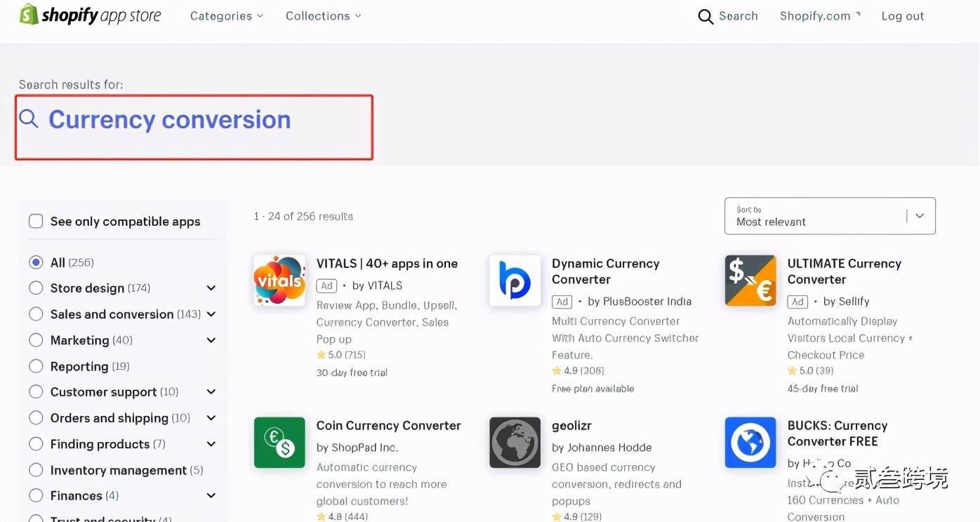This screenshot has width=980, height=522.
Task: Expand the Orders and shipping chevron
Action: (x=211, y=418)
